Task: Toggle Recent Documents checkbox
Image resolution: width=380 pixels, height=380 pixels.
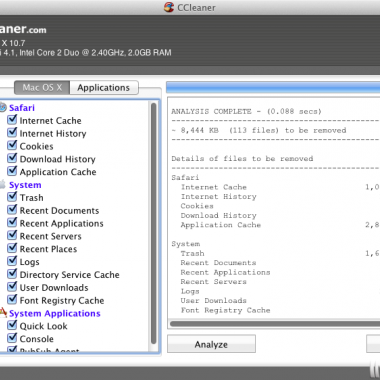Action: [x=12, y=210]
